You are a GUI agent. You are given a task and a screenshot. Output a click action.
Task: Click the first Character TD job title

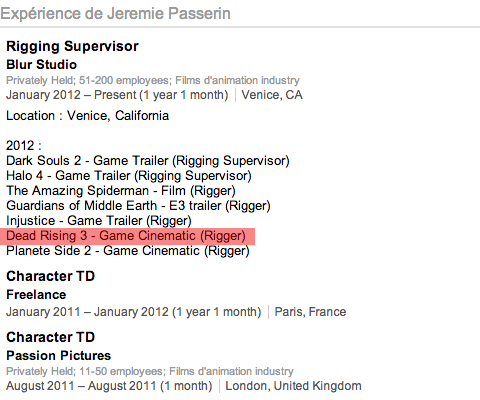[50, 276]
